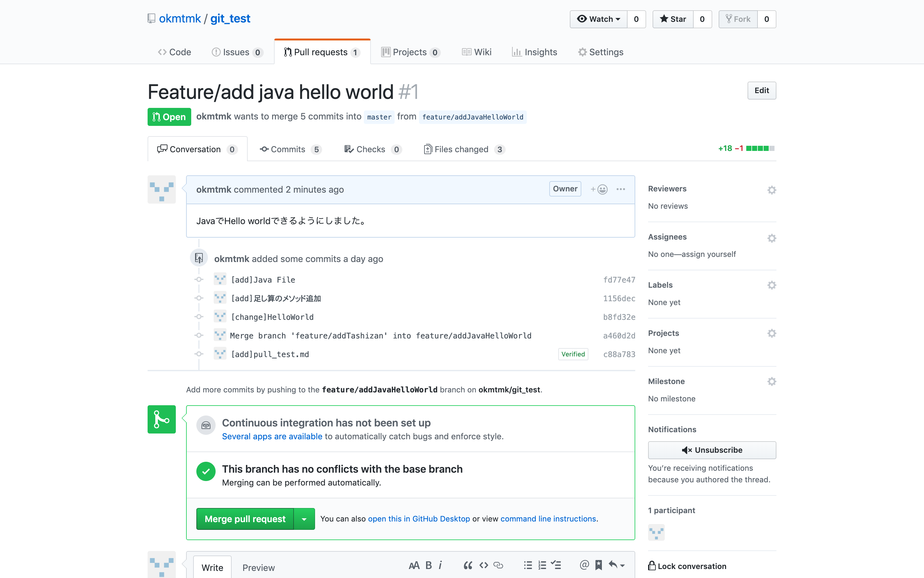The width and height of the screenshot is (924, 578).
Task: Open the Labels gear icon
Action: click(772, 285)
